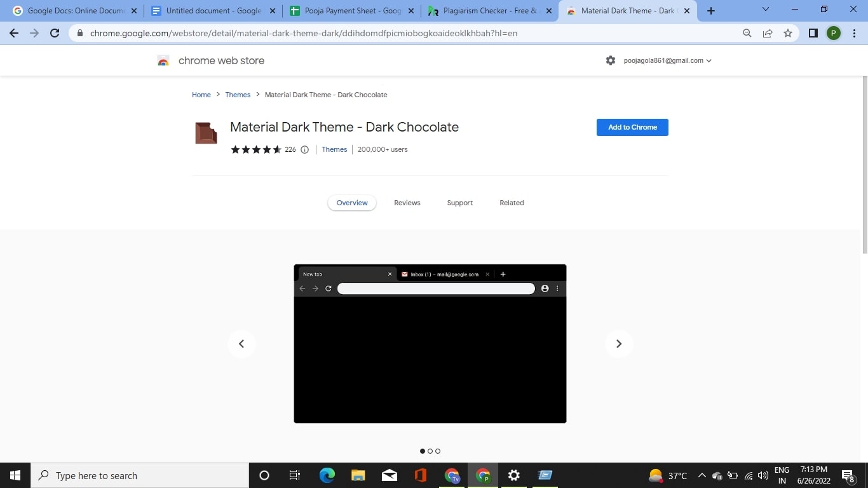868x488 pixels.
Task: Open Themes category link beside rating
Action: (x=334, y=149)
